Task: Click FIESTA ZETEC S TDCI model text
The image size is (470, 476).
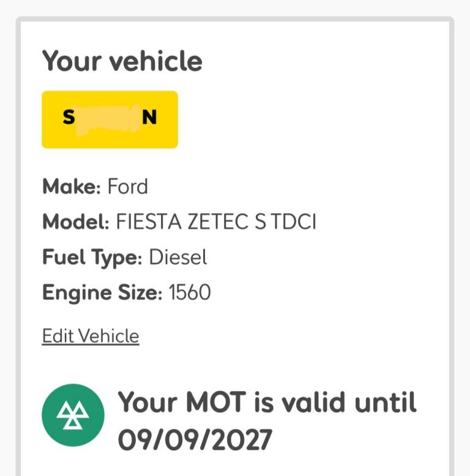Action: pyautogui.click(x=216, y=221)
